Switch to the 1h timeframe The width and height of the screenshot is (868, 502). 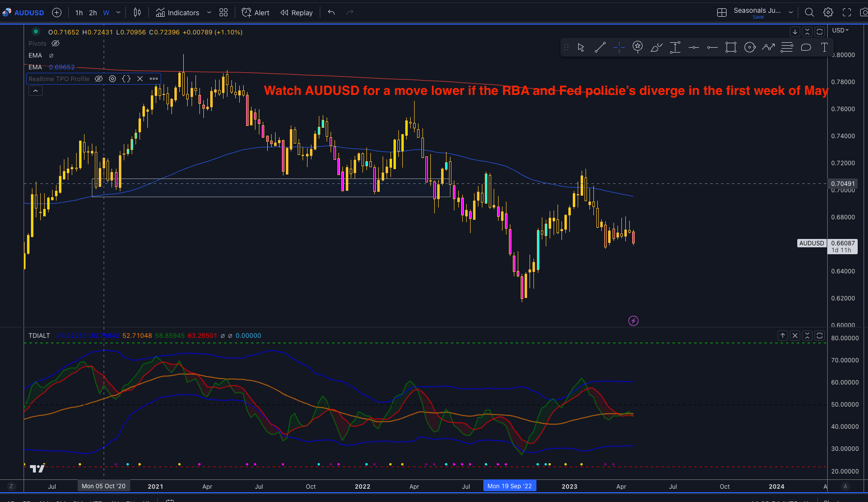click(79, 13)
